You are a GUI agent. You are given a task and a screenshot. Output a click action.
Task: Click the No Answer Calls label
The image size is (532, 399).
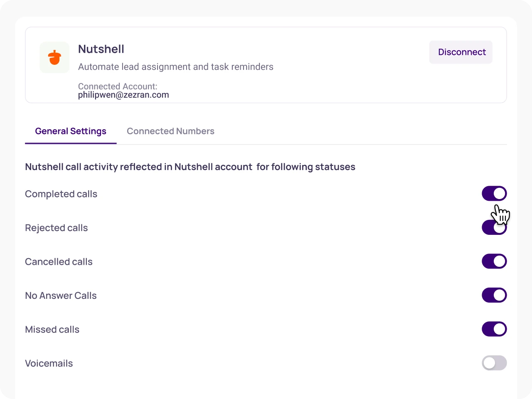(x=61, y=296)
